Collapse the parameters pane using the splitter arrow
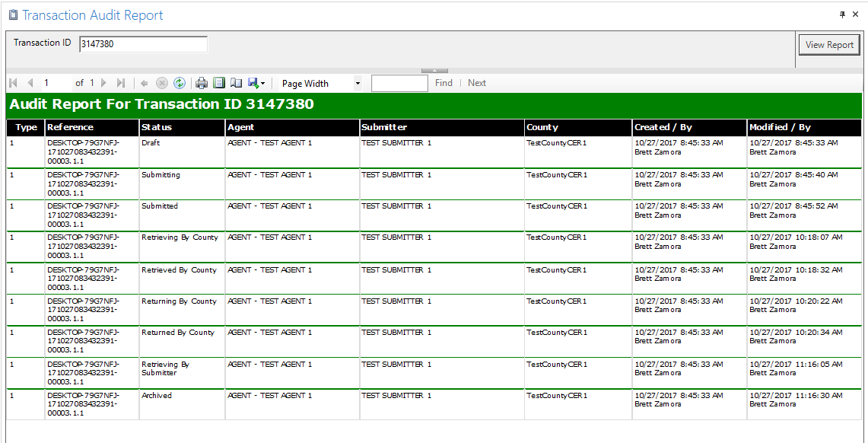This screenshot has height=443, width=868. pyautogui.click(x=434, y=70)
